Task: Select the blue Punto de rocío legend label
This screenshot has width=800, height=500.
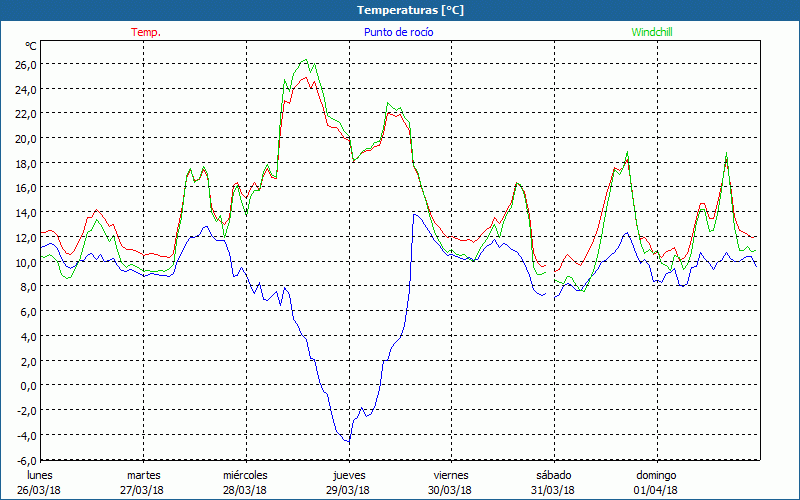Action: 398,32
